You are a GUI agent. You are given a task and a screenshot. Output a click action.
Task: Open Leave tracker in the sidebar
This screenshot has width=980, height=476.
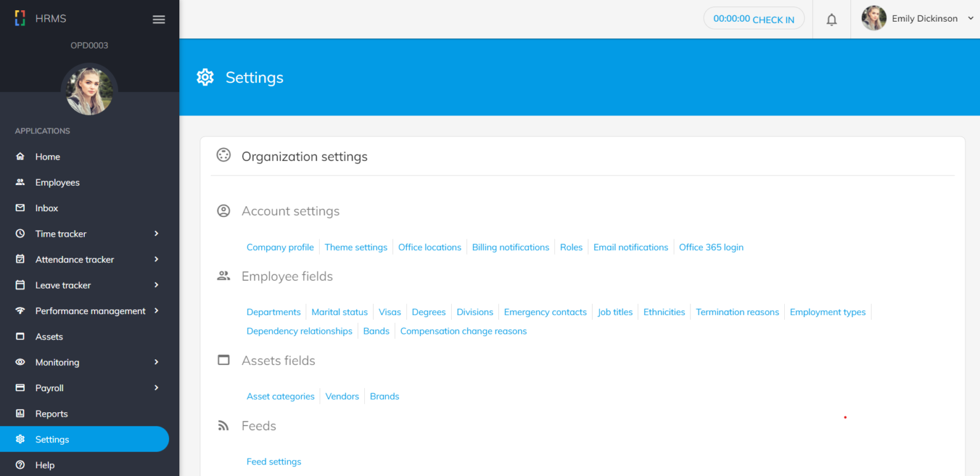(63, 285)
